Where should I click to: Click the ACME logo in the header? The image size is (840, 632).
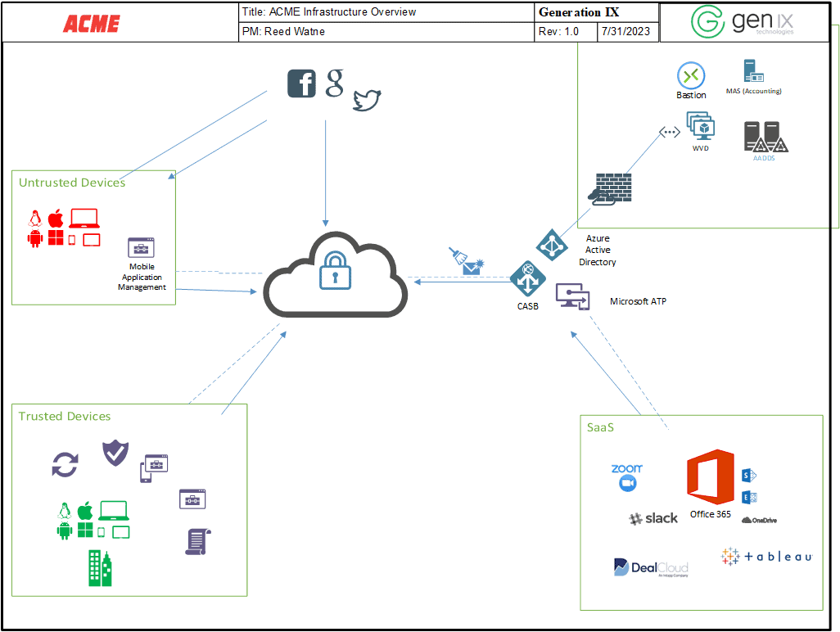92,24
